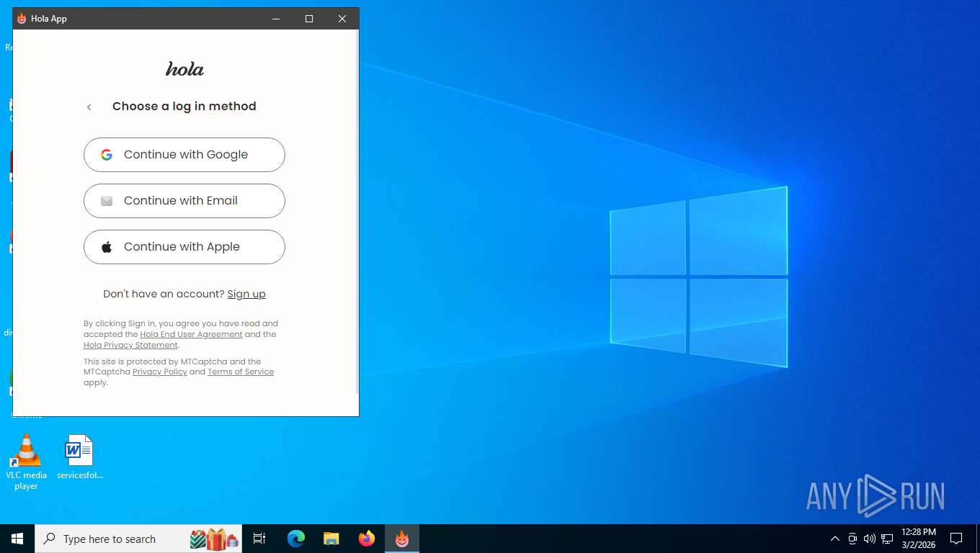
Task: Open the Windows Start menu
Action: [17, 539]
